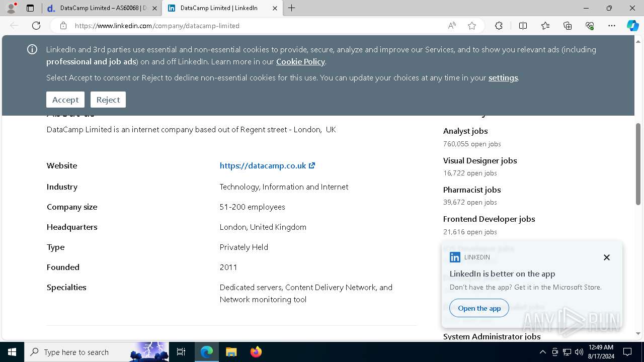Reject non-essential cookies
The height and width of the screenshot is (362, 644).
click(x=108, y=100)
